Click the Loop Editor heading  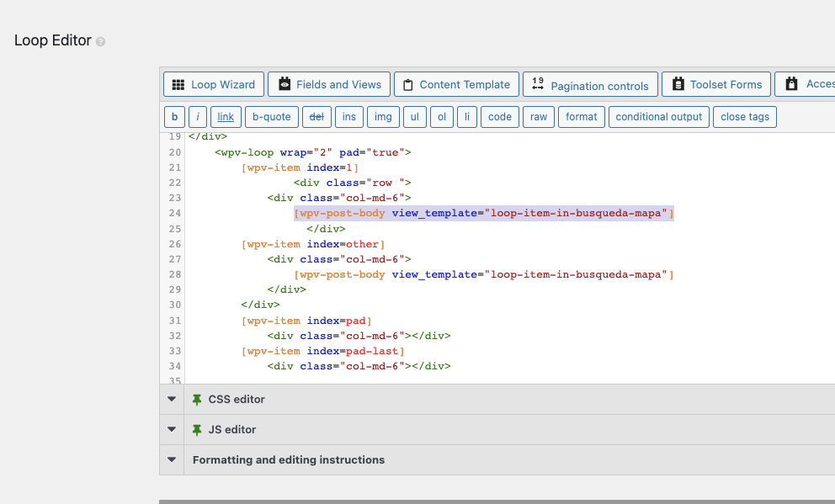[x=53, y=40]
